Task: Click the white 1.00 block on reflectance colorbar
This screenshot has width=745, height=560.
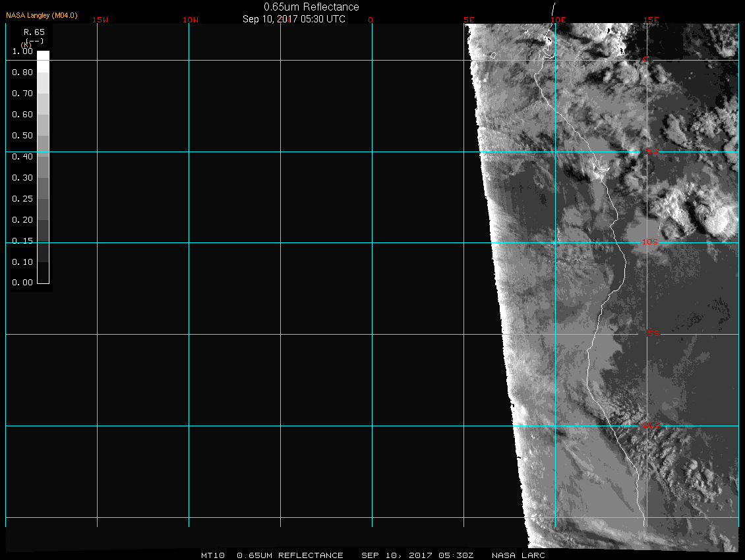Action: 43,55
